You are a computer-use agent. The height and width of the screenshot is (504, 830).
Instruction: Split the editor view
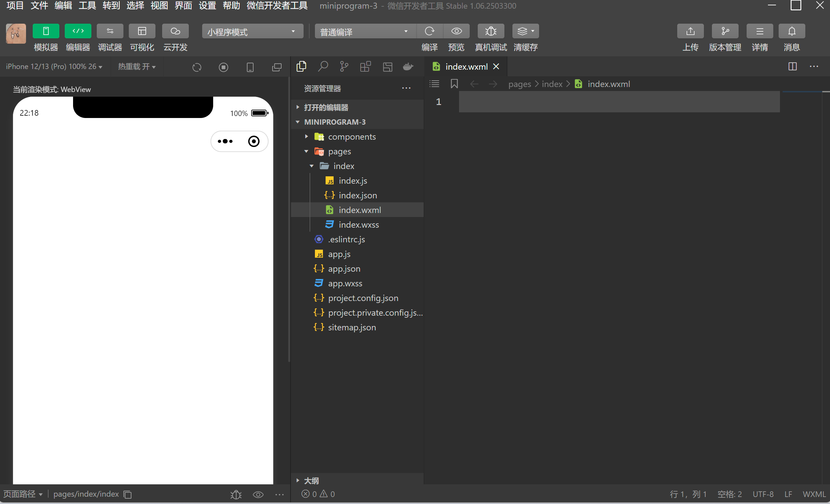tap(792, 66)
